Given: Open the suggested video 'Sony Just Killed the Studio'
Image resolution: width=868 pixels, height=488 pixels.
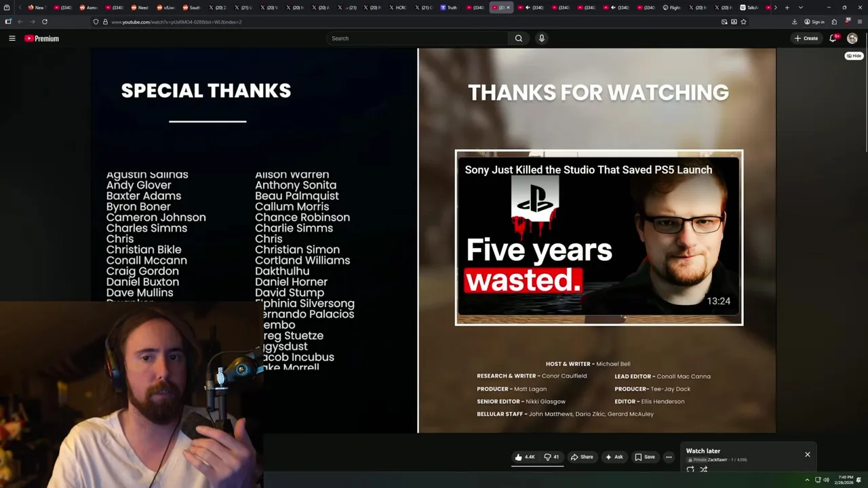Looking at the screenshot, I should point(599,238).
